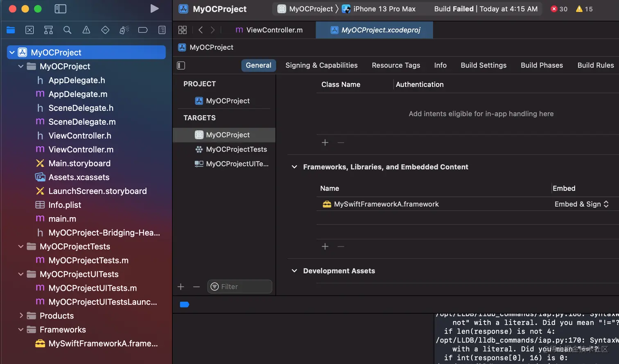Choose iPhone 13 Pro Max destination
The image size is (619, 364).
coord(379,9)
